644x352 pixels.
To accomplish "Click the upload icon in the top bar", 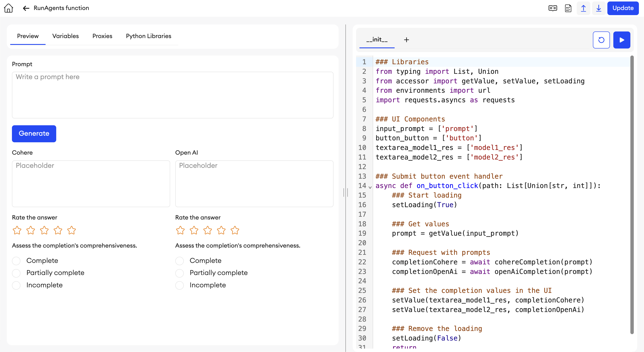I will pos(584,8).
